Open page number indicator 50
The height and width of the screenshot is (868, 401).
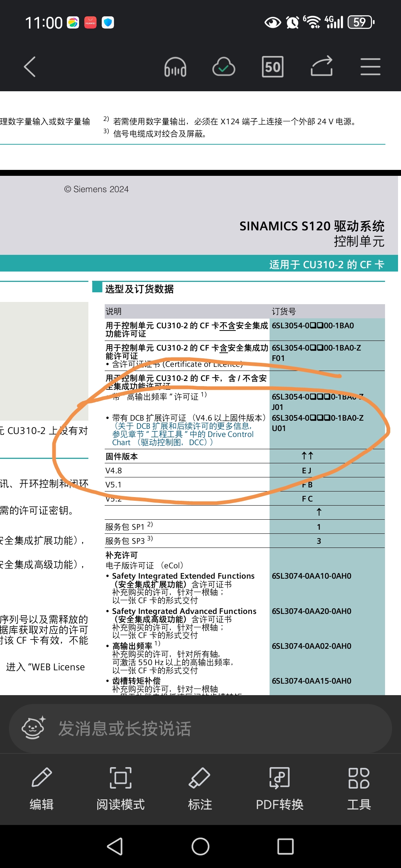coord(273,67)
